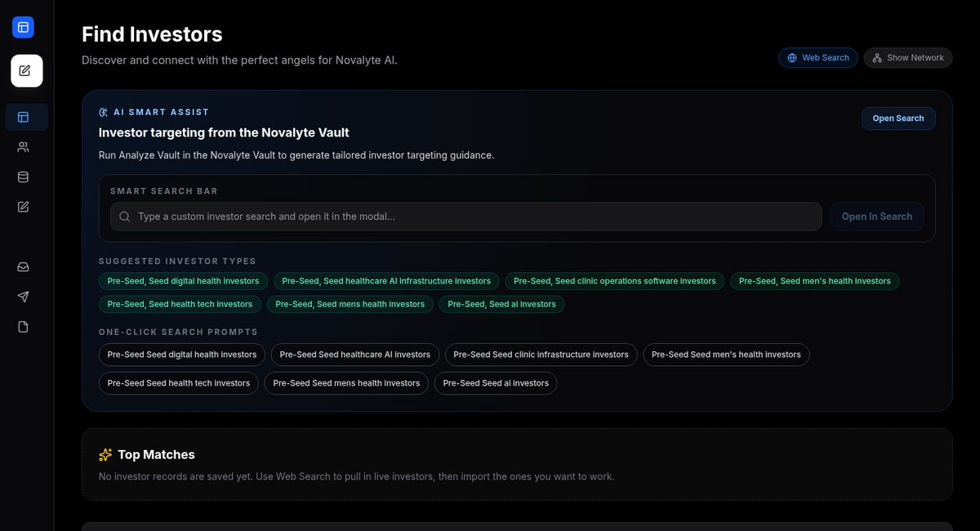The image size is (980, 531).
Task: Click the 'AI SMART ASSIST' label
Action: pos(162,112)
